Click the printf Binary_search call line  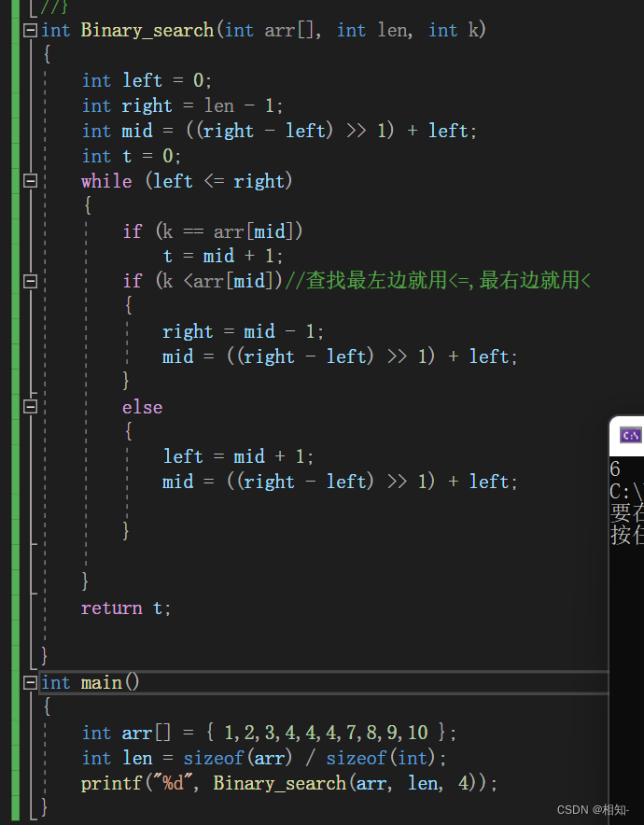click(289, 783)
